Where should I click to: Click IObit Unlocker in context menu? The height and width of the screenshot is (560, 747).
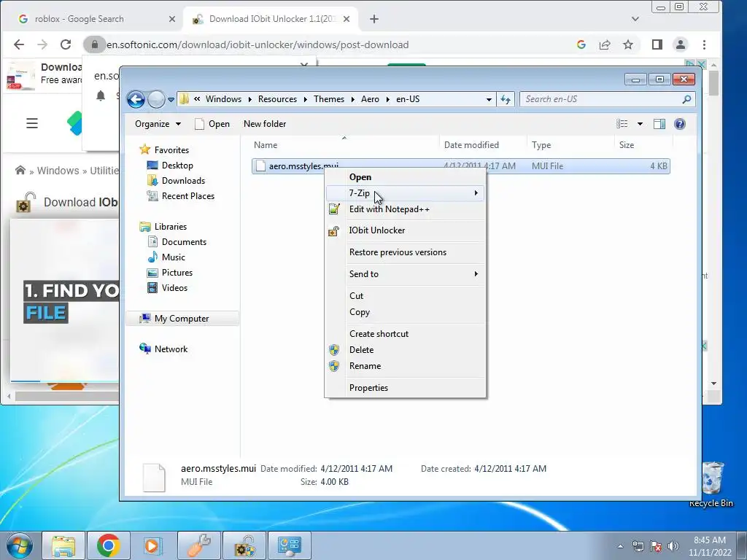point(377,230)
